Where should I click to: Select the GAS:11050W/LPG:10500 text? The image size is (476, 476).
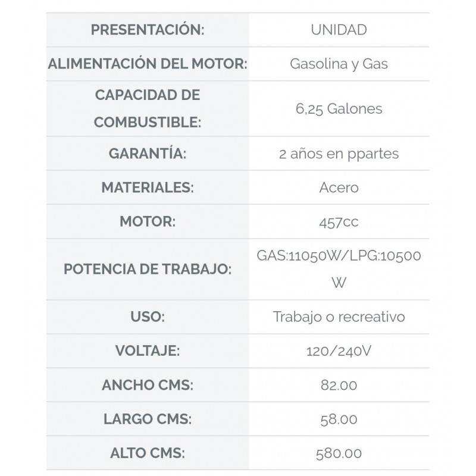[339, 256]
